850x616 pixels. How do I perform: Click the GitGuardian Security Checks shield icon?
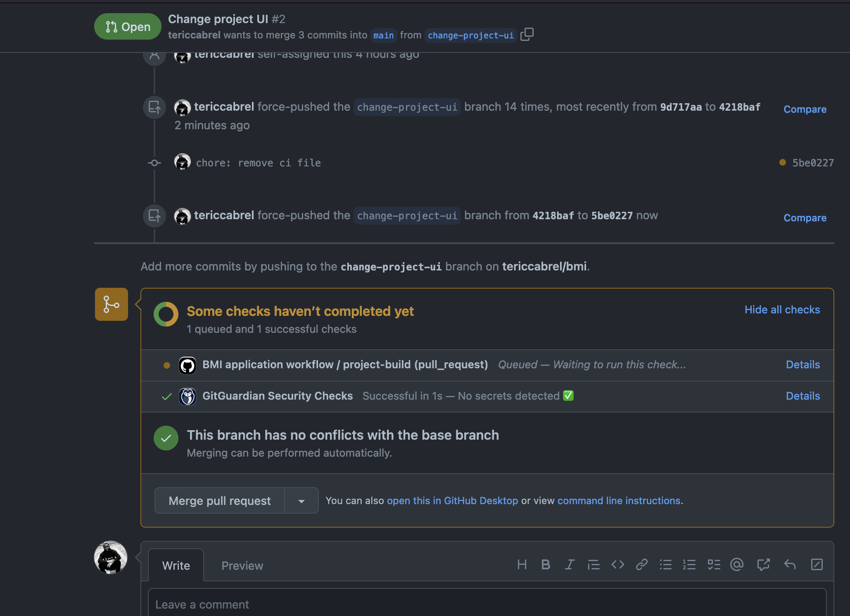pos(188,396)
